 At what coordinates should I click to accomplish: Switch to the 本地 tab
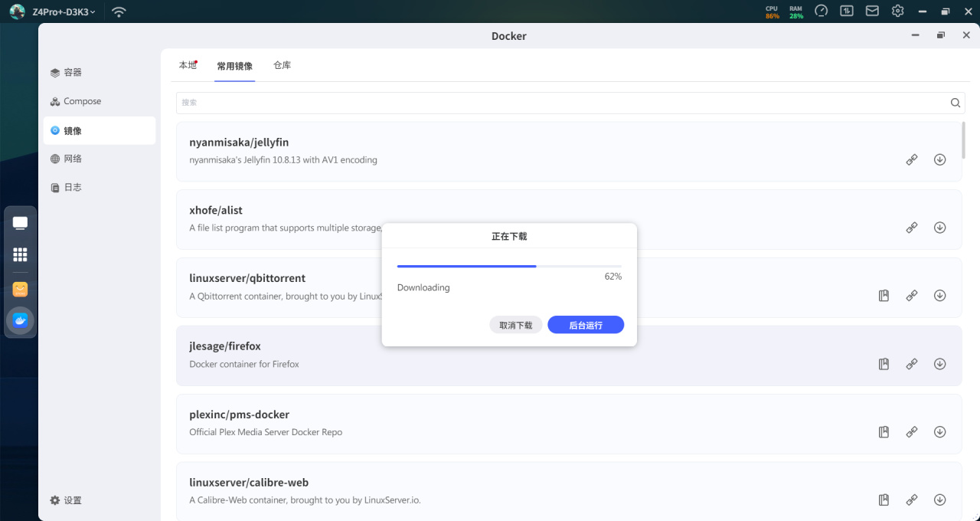coord(188,66)
